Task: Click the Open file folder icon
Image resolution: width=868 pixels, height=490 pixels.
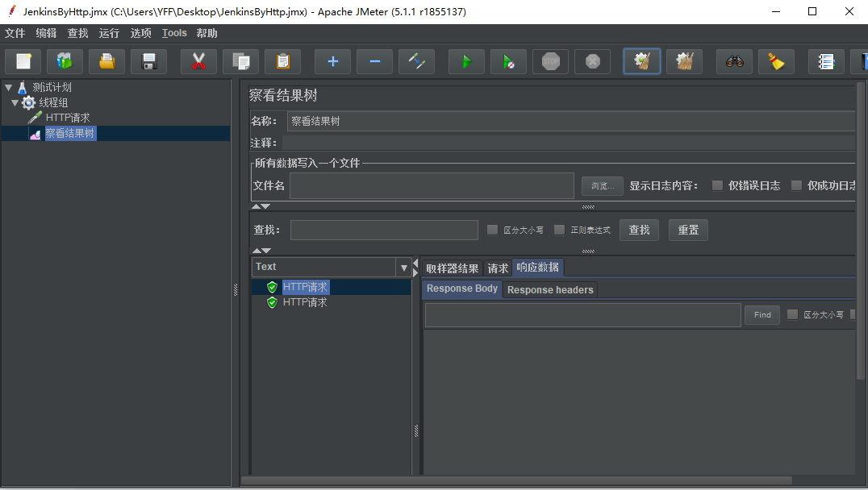Action: pyautogui.click(x=106, y=61)
